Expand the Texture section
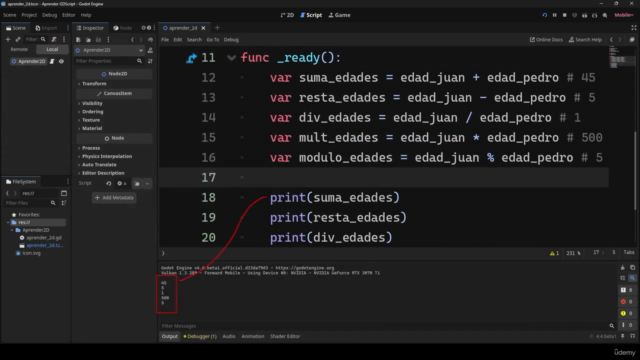This screenshot has width=640, height=360. pyautogui.click(x=91, y=120)
